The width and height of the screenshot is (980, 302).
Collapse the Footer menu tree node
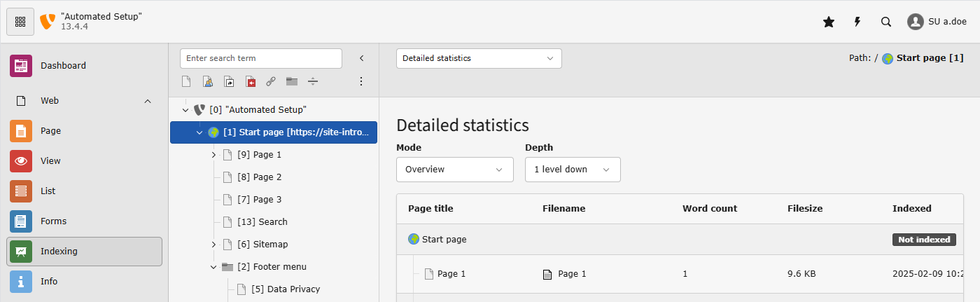point(213,266)
